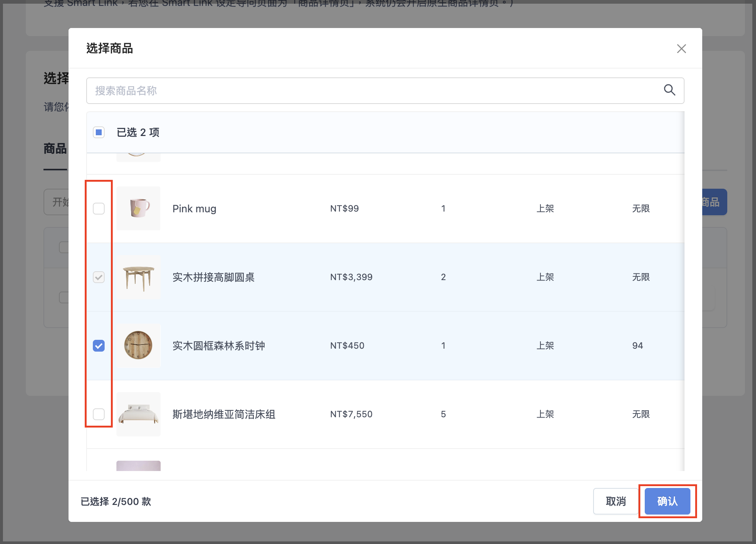Click the wooden clock thumbnail
Image resolution: width=756 pixels, height=544 pixels.
tap(139, 346)
